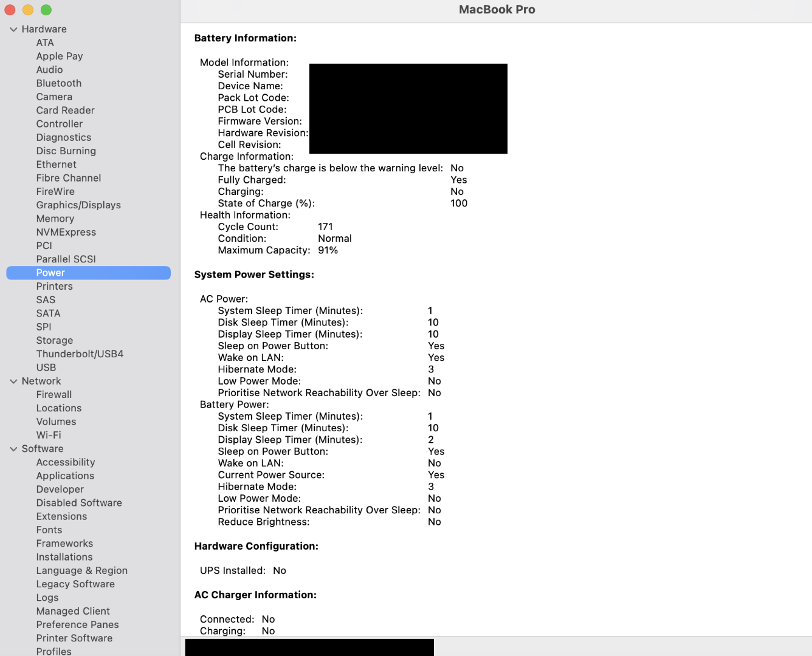Click the System Power Settings heading
Screen dimensions: 812x656
click(x=254, y=275)
